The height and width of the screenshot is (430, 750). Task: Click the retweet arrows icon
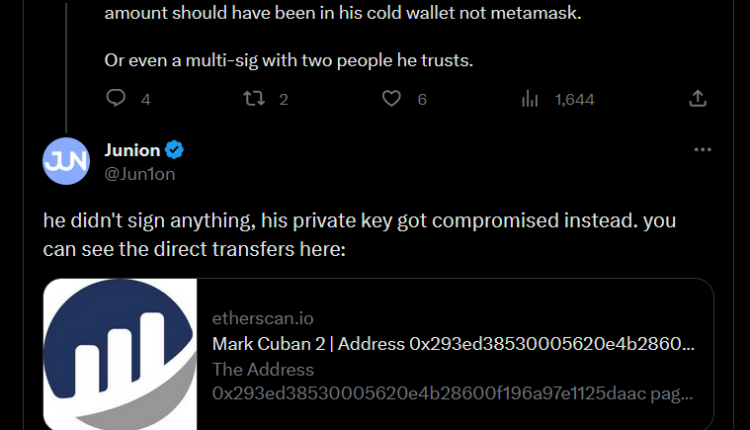[256, 98]
